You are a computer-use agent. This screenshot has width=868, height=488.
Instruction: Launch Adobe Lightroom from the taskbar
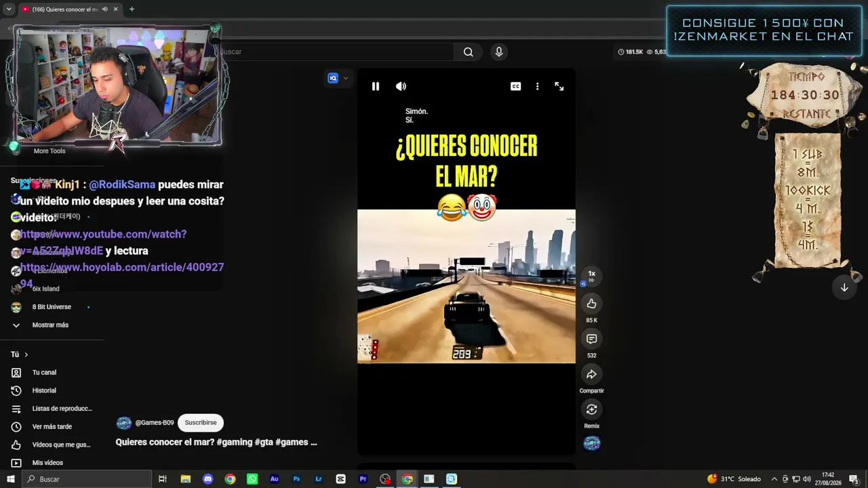click(318, 479)
